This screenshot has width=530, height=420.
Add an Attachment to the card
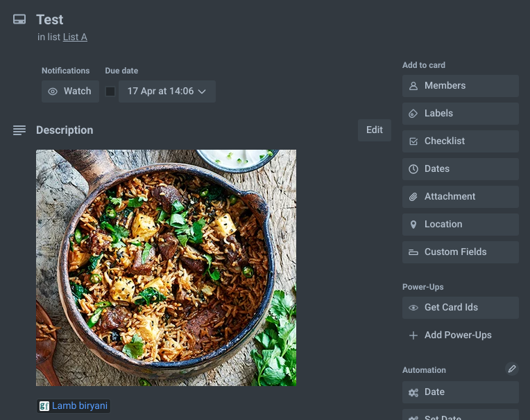[461, 197]
